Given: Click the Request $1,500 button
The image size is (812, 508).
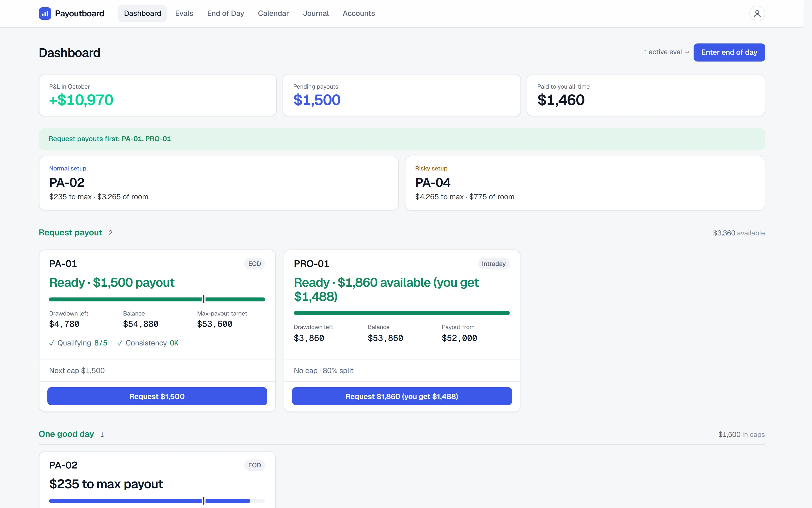Looking at the screenshot, I should (157, 397).
